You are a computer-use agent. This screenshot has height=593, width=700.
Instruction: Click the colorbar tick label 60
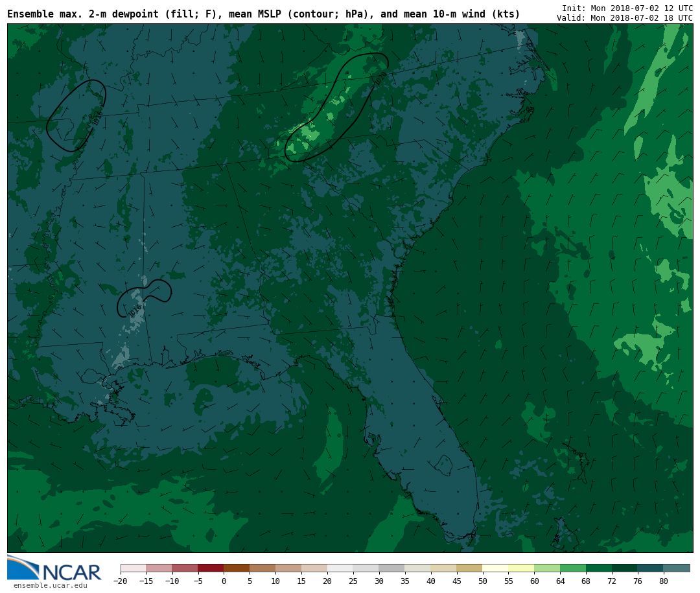[534, 581]
